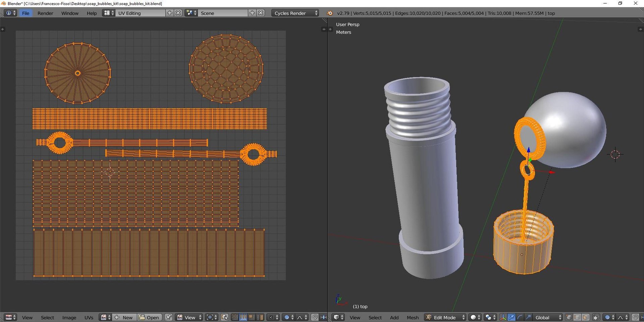Image resolution: width=644 pixels, height=322 pixels.
Task: Toggle the 3D manipulator axes widget
Action: pyautogui.click(x=503, y=317)
